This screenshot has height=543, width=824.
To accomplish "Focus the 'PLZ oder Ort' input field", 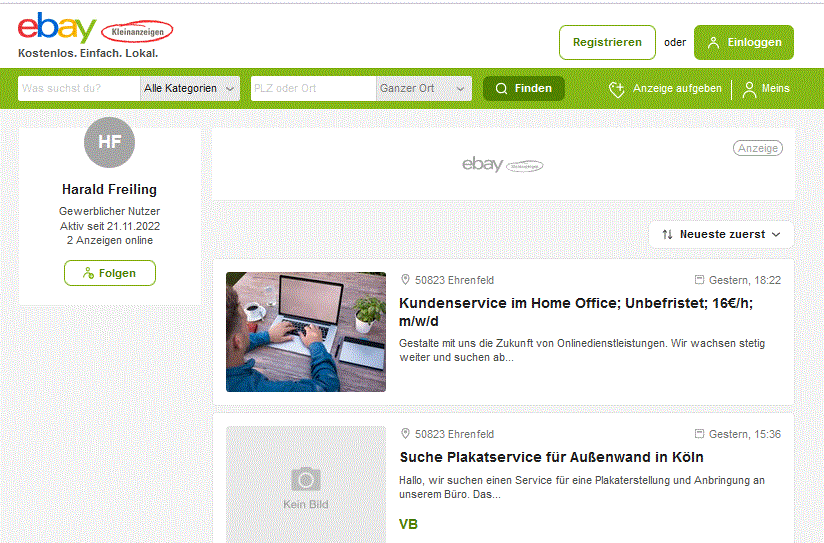I will point(313,88).
